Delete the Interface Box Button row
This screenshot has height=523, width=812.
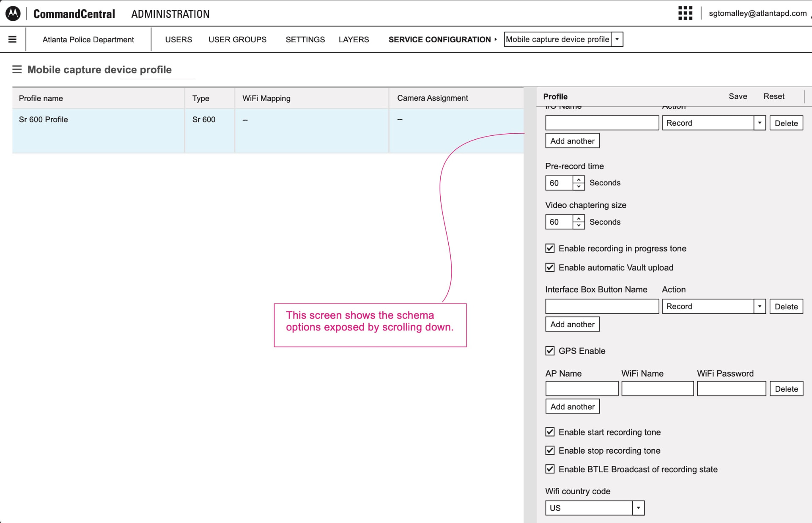[786, 306]
